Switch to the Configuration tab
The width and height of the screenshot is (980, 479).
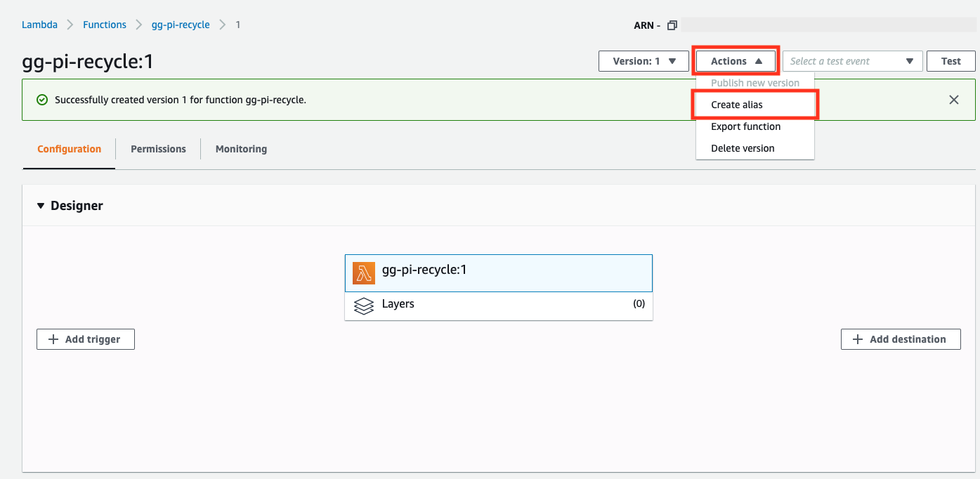(x=69, y=149)
